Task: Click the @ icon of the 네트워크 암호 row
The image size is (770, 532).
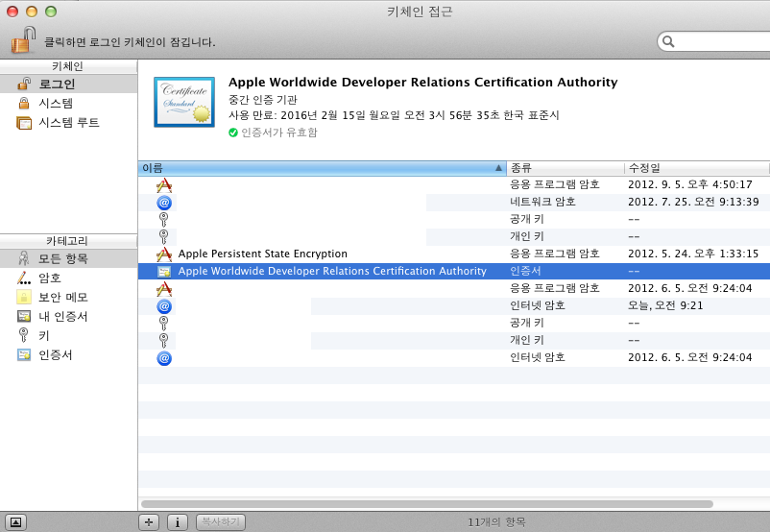Action: [x=164, y=203]
